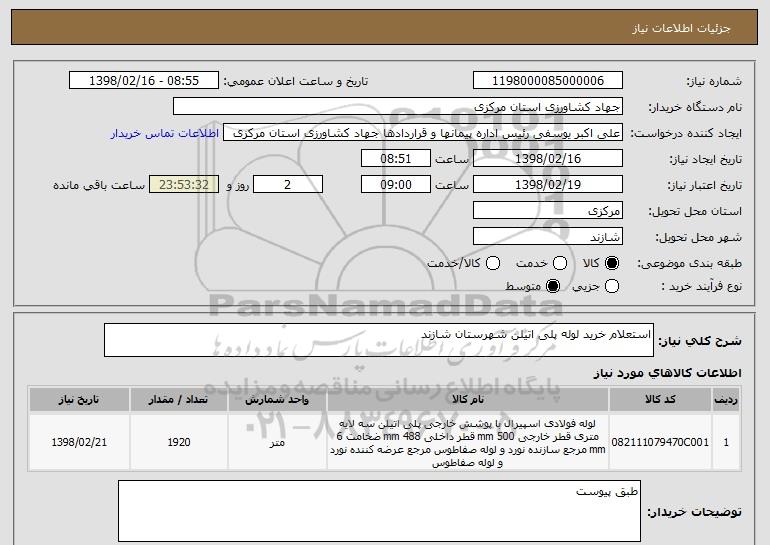
Task: Click the label توضیحات خریدار
Action: pos(694,512)
